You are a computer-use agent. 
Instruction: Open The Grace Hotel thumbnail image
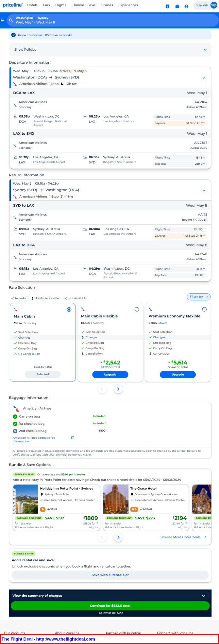[x=116, y=499]
